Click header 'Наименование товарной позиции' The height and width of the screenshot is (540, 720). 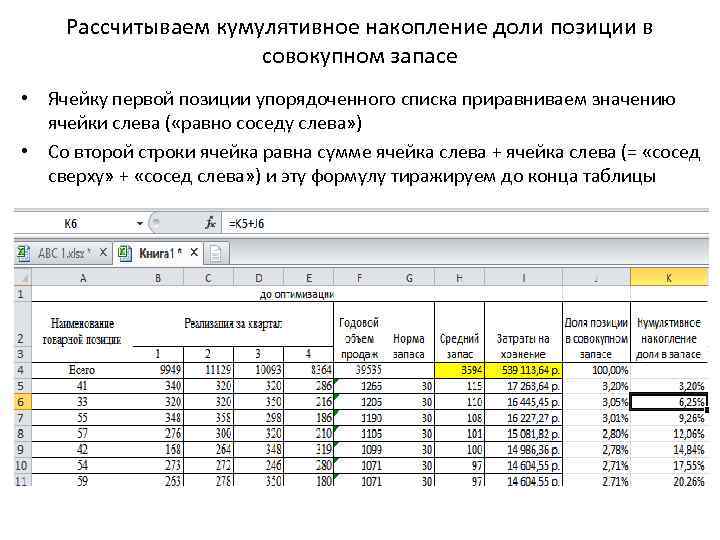click(x=82, y=331)
